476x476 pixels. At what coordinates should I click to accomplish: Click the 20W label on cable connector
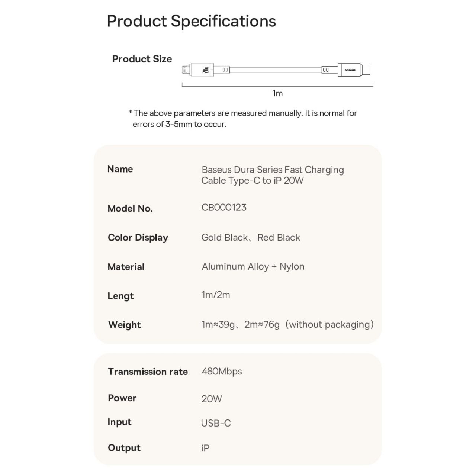coord(206,70)
